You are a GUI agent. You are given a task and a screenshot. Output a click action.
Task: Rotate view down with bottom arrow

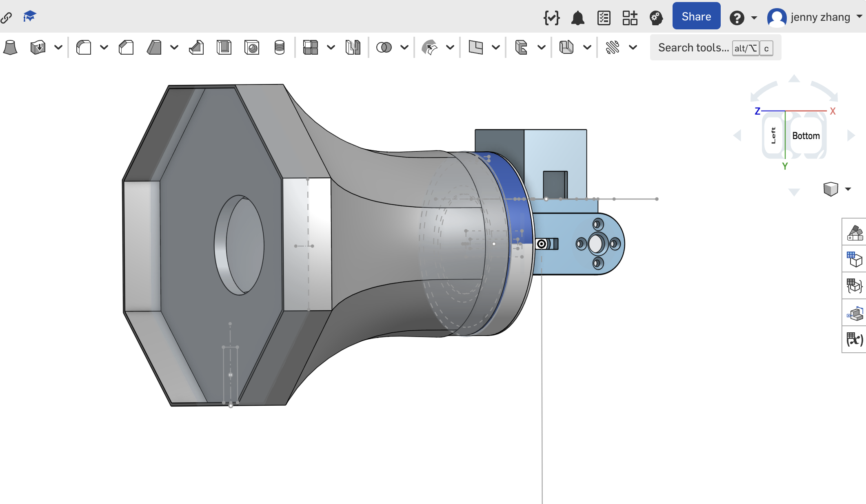pyautogui.click(x=794, y=192)
